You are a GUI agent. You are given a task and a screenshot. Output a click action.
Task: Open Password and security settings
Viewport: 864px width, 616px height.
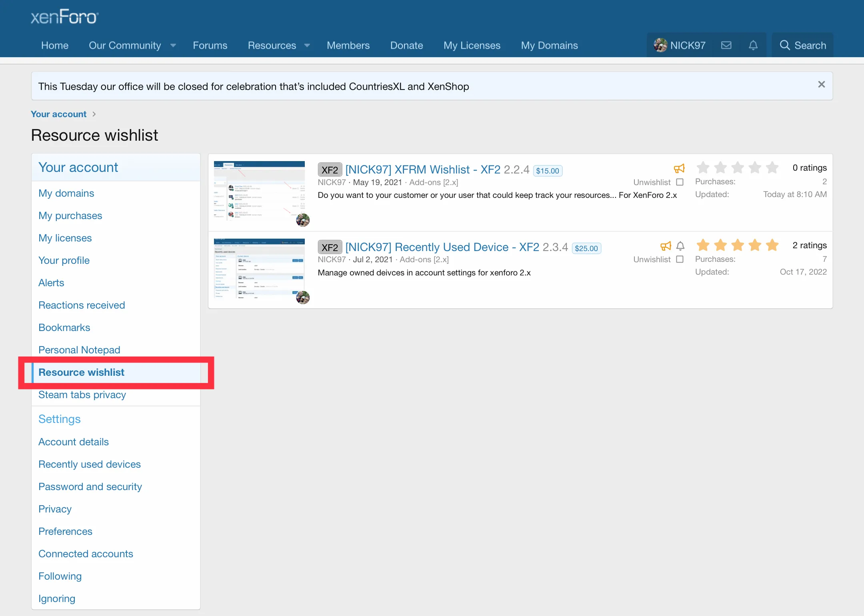(x=90, y=486)
